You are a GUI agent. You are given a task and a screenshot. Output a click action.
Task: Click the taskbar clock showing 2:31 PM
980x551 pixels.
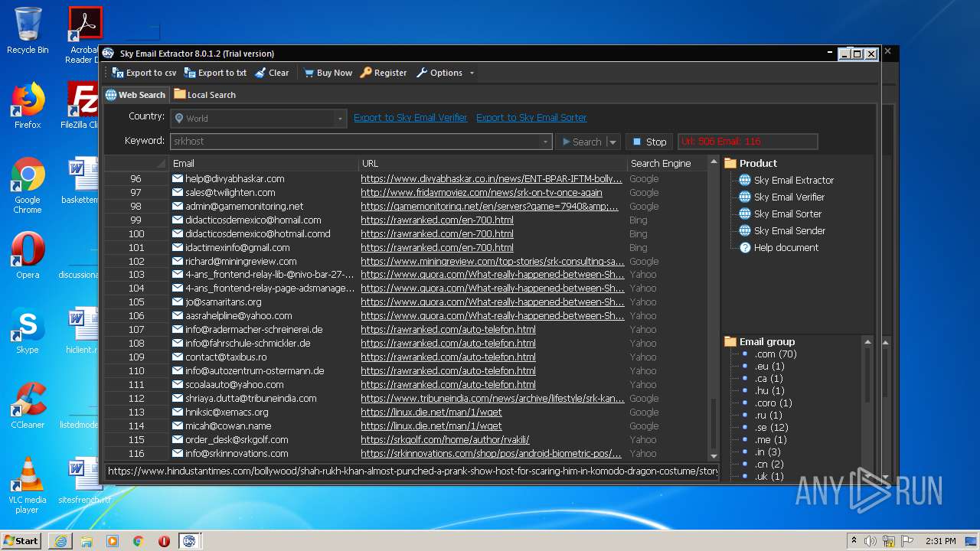click(940, 541)
